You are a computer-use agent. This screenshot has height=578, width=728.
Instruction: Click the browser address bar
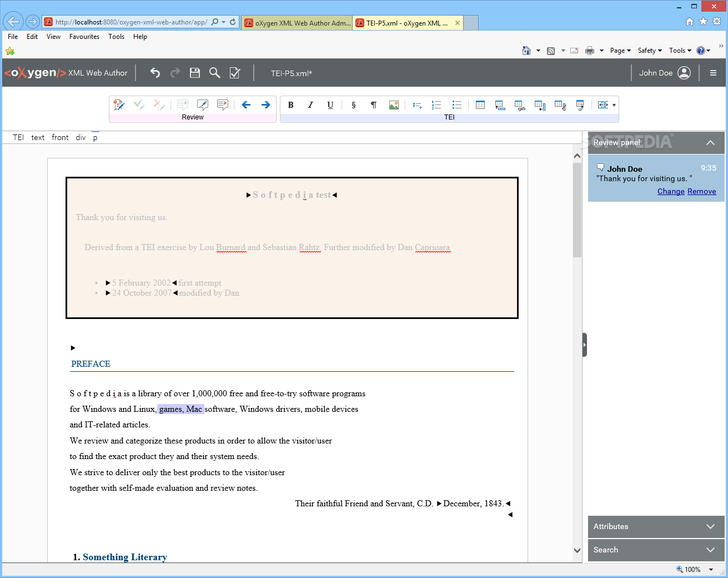click(x=132, y=22)
